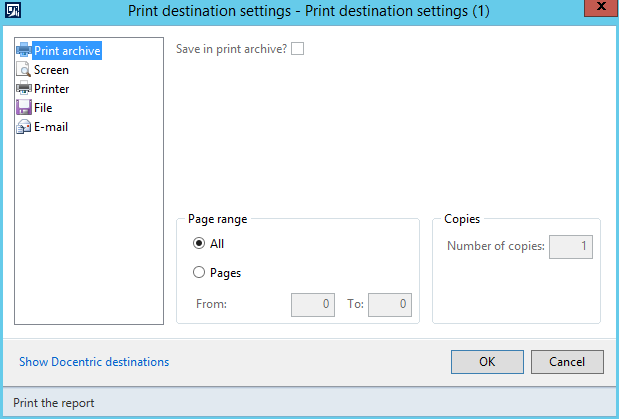Click the E-mail envelope icon
Image resolution: width=619 pixels, height=419 pixels.
[x=24, y=127]
